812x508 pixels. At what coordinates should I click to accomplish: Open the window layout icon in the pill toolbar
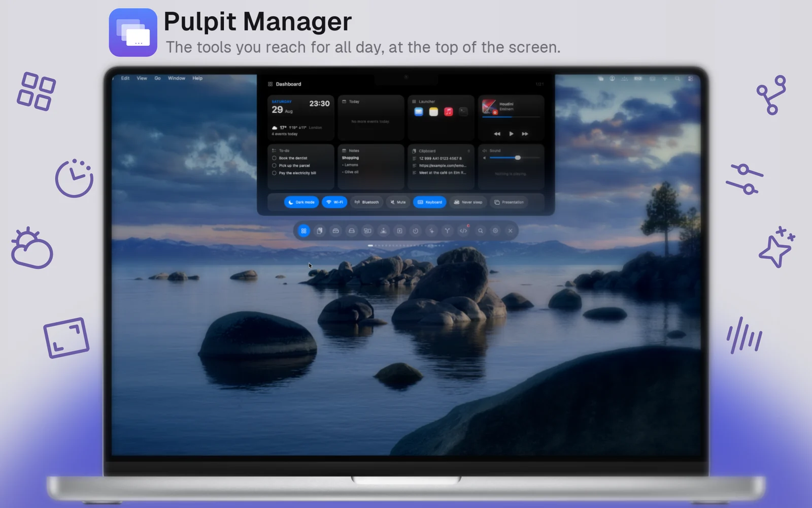pos(367,231)
